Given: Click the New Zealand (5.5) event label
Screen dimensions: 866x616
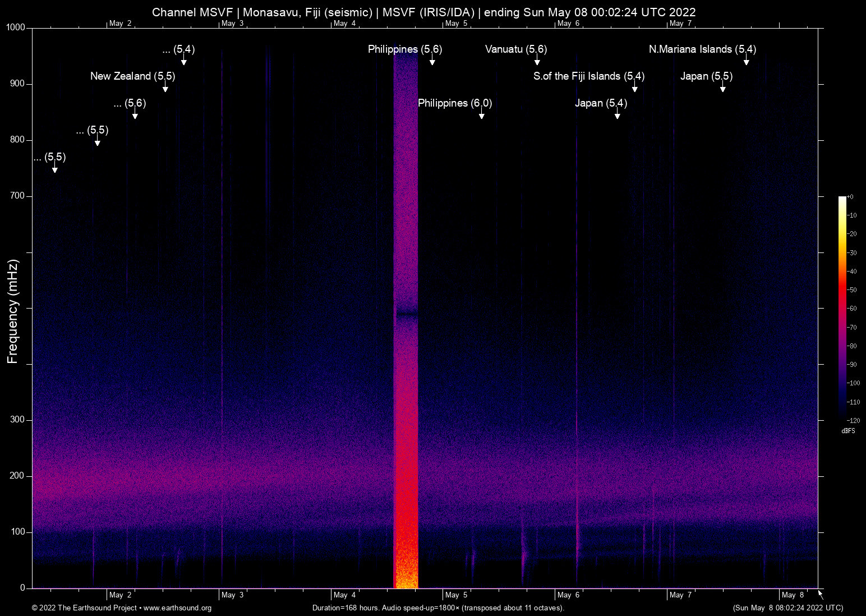Looking at the screenshot, I should 132,76.
